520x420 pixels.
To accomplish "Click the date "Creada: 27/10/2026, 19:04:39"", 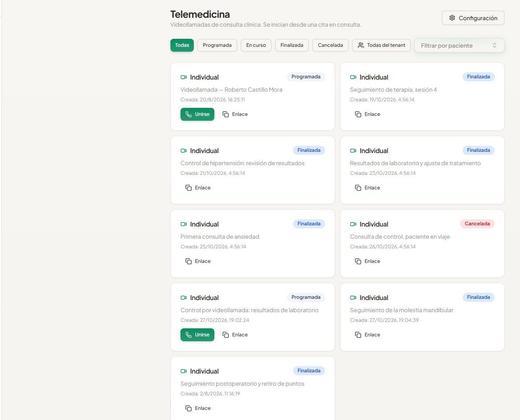I will coord(384,320).
